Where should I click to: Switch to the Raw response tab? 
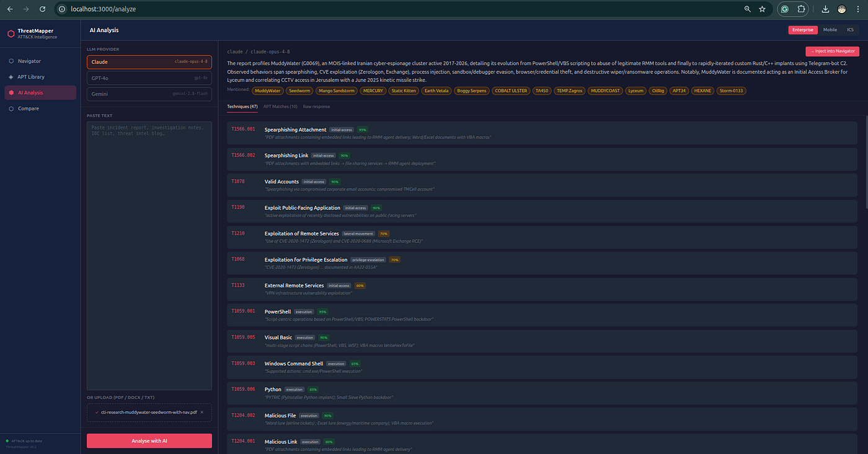click(316, 107)
